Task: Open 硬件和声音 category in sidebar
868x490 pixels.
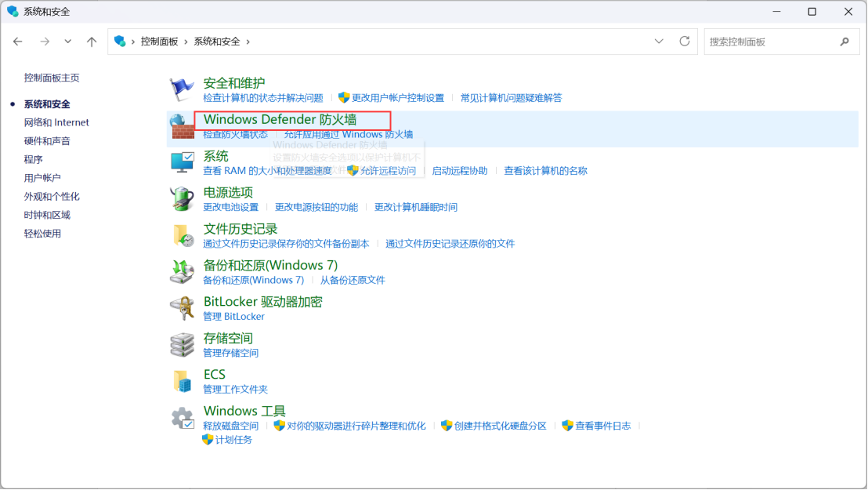Action: tap(47, 141)
